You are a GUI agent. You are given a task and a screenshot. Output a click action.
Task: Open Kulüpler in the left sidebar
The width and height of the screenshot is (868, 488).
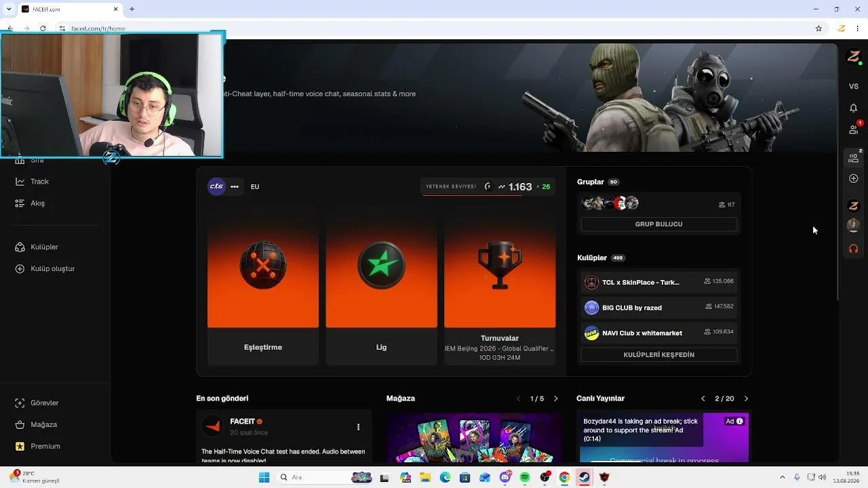37,247
